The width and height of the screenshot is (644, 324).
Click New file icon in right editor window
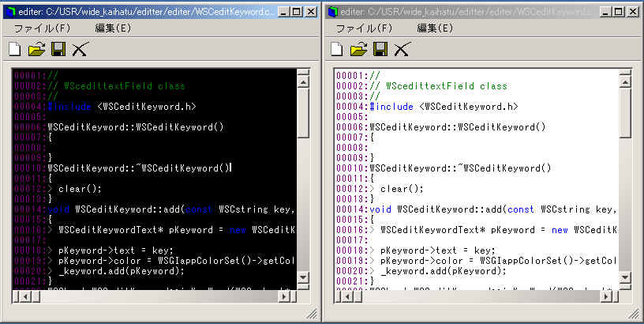337,50
